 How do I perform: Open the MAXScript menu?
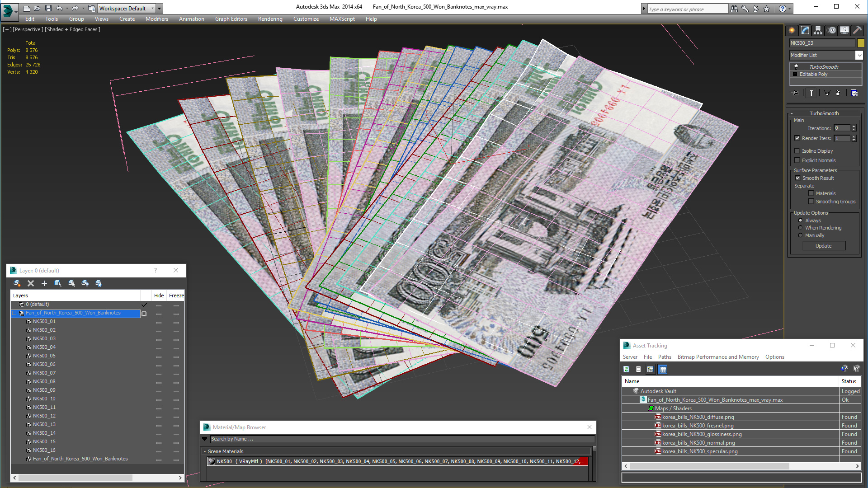[342, 19]
